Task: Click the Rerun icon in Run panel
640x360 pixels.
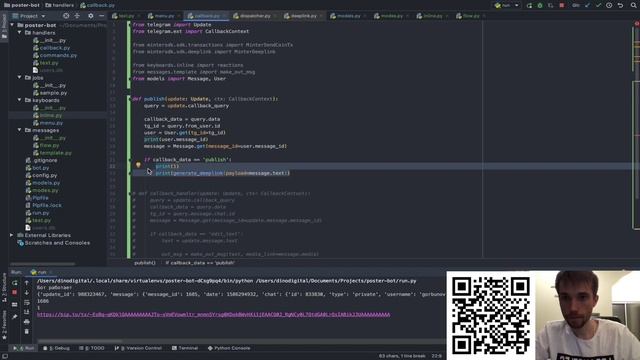Action: 15,283
